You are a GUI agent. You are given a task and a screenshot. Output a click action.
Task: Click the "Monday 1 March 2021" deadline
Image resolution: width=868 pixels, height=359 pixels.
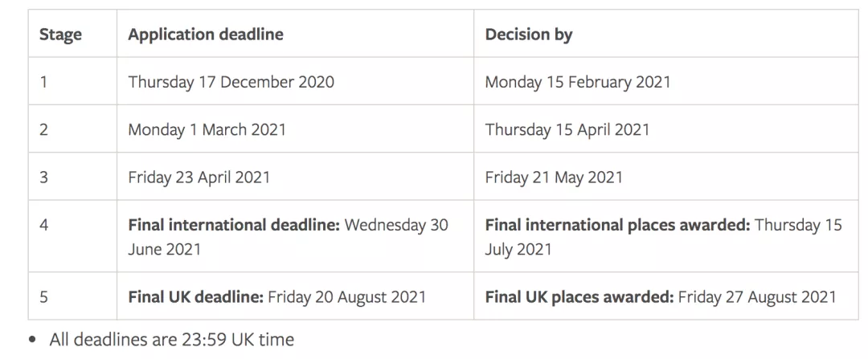(x=207, y=129)
